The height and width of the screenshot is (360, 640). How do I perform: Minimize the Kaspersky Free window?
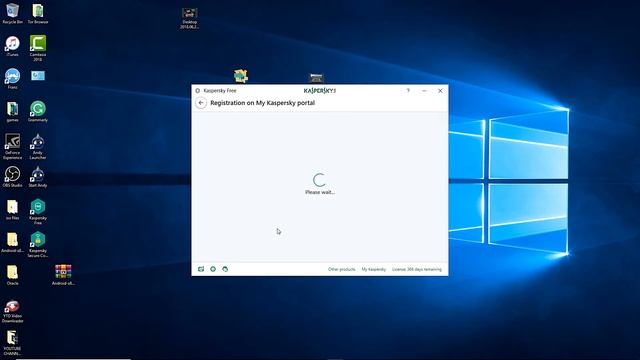[x=424, y=91]
